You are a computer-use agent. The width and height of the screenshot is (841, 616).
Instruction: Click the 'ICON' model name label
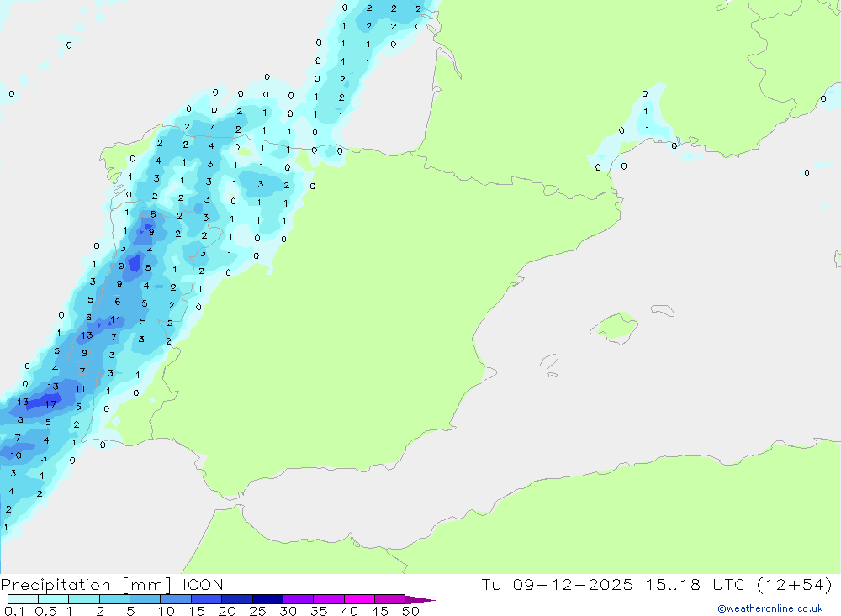(203, 584)
